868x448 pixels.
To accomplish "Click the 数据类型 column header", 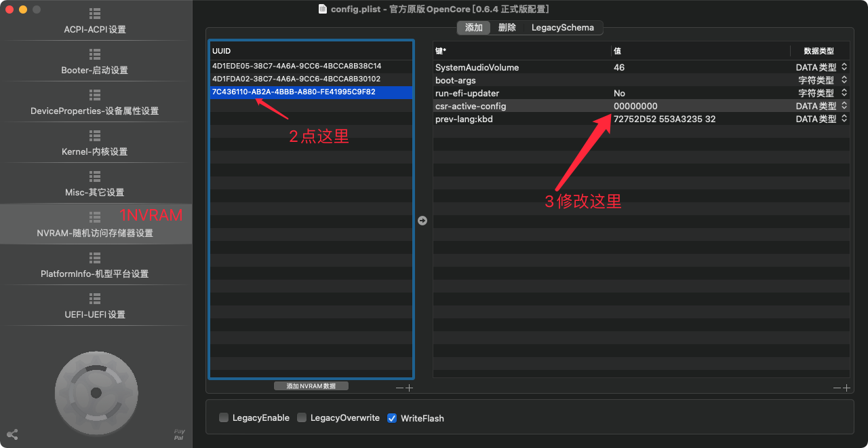I will [820, 51].
